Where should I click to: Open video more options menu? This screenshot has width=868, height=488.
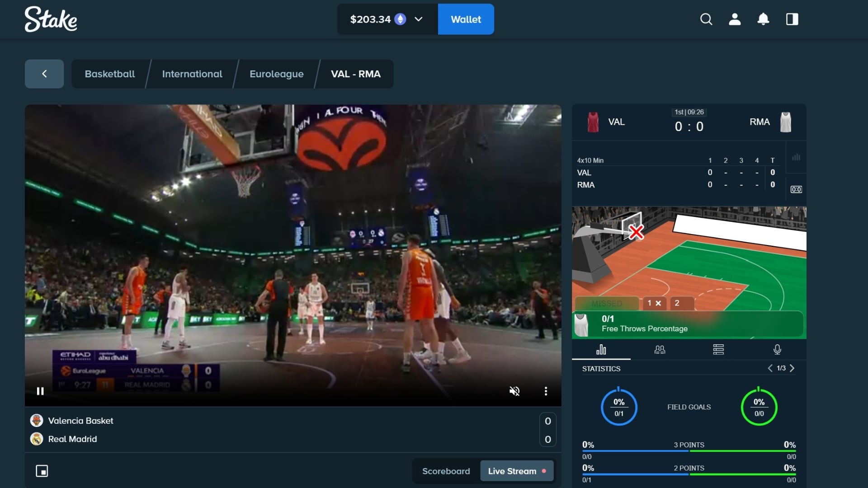pyautogui.click(x=546, y=391)
